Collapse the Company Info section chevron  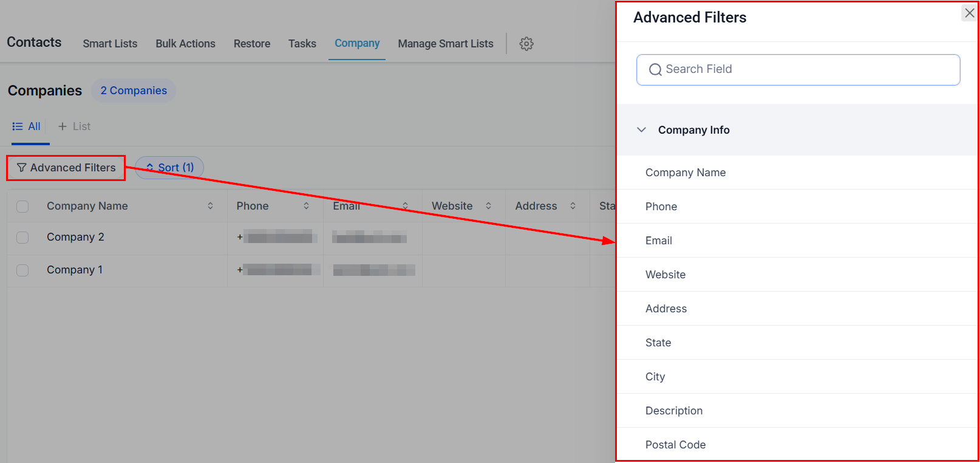pyautogui.click(x=641, y=130)
